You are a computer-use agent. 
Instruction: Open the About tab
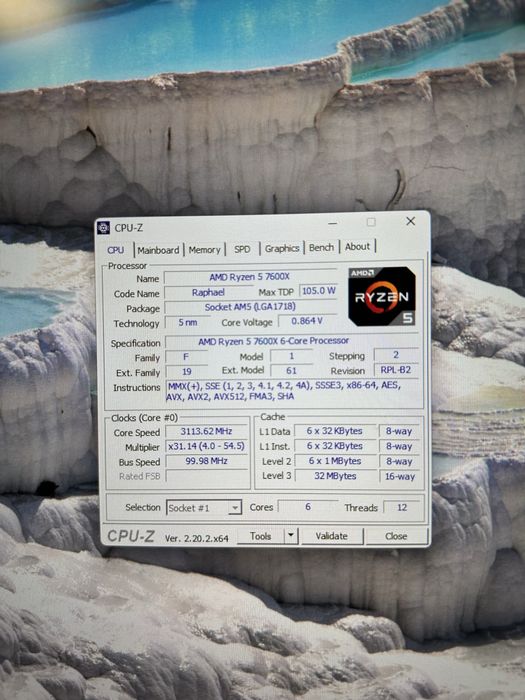point(358,246)
